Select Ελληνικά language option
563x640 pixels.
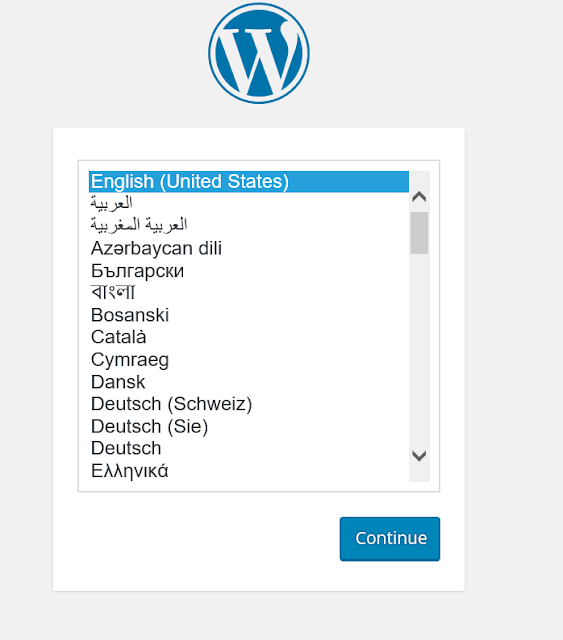(249, 471)
